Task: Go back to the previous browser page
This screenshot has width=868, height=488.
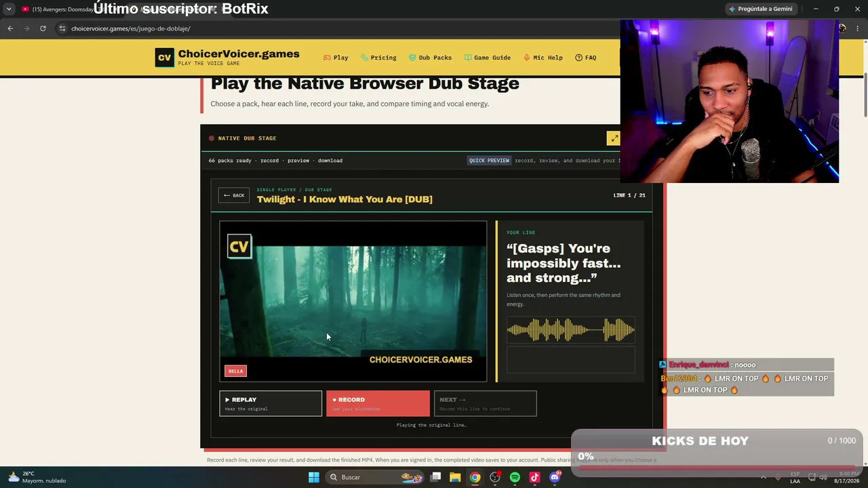Action: click(x=10, y=28)
